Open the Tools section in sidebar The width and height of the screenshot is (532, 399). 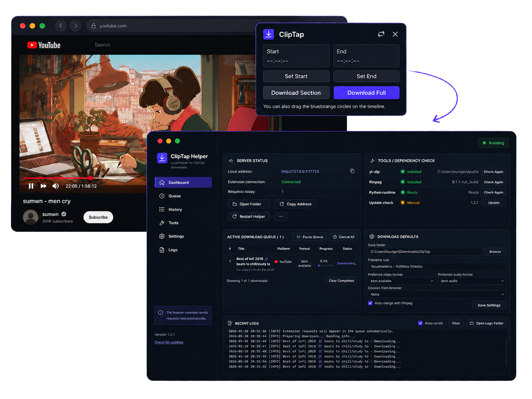point(183,223)
